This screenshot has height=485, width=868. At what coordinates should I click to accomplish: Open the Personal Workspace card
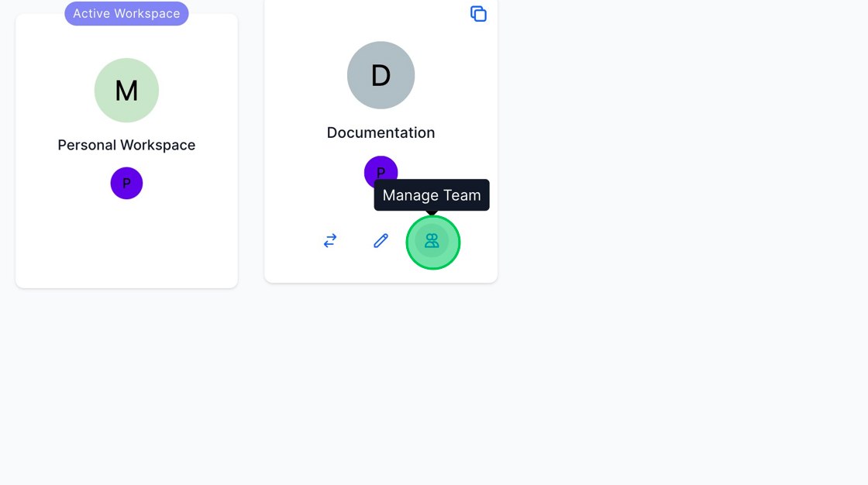[126, 232]
